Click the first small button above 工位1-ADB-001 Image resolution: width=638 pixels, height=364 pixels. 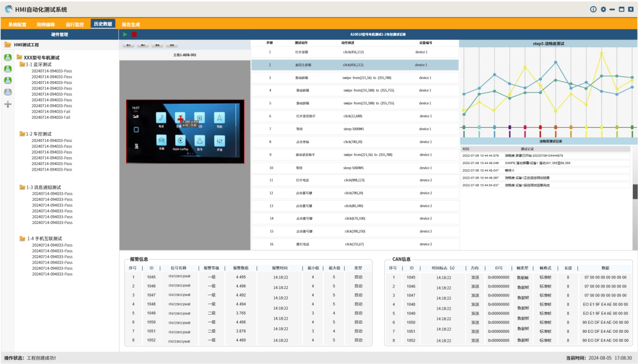click(129, 45)
